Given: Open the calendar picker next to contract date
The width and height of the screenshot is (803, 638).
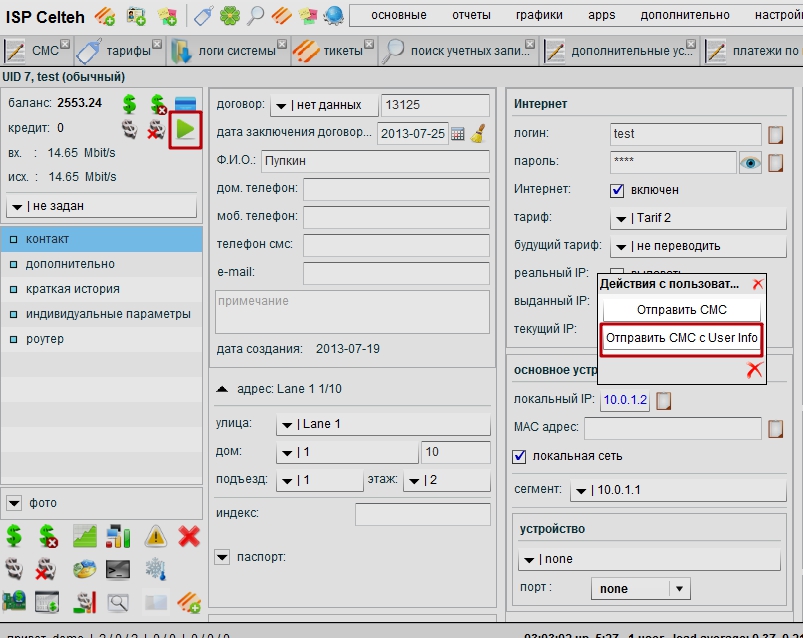Looking at the screenshot, I should pos(458,134).
